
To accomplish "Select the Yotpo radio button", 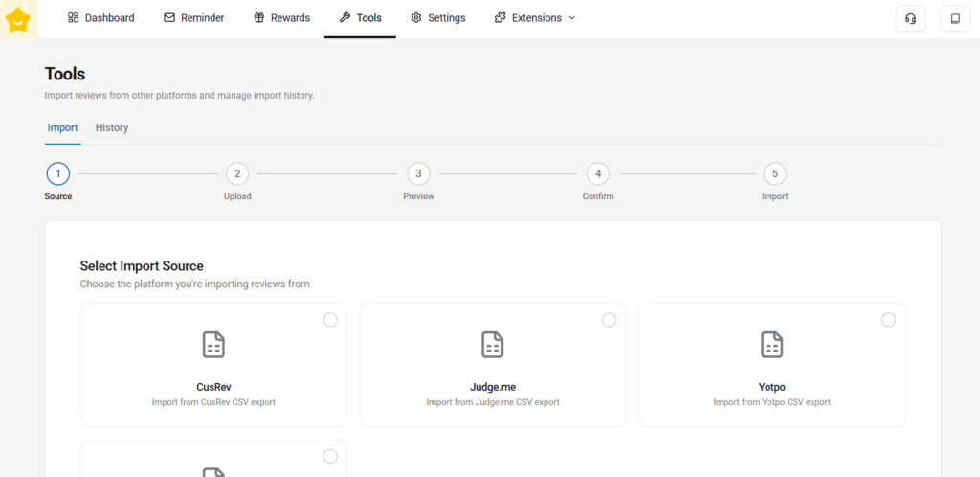I will 889,320.
